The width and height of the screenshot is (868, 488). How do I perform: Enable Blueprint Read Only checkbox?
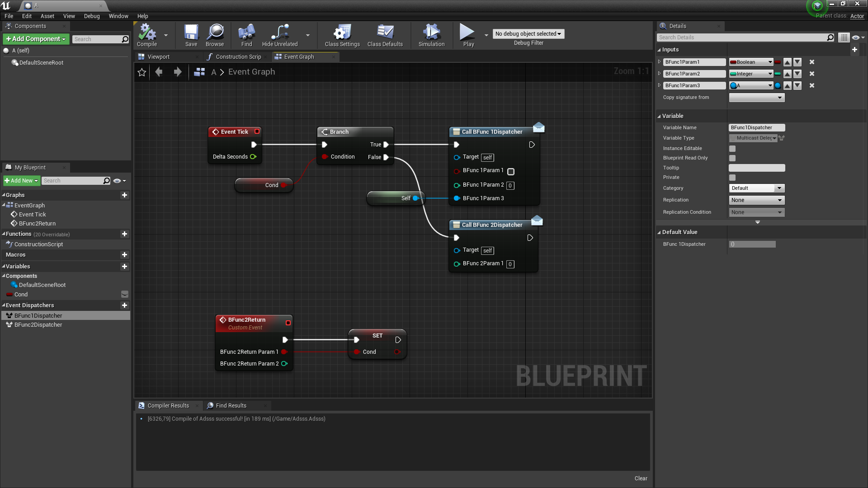(732, 158)
